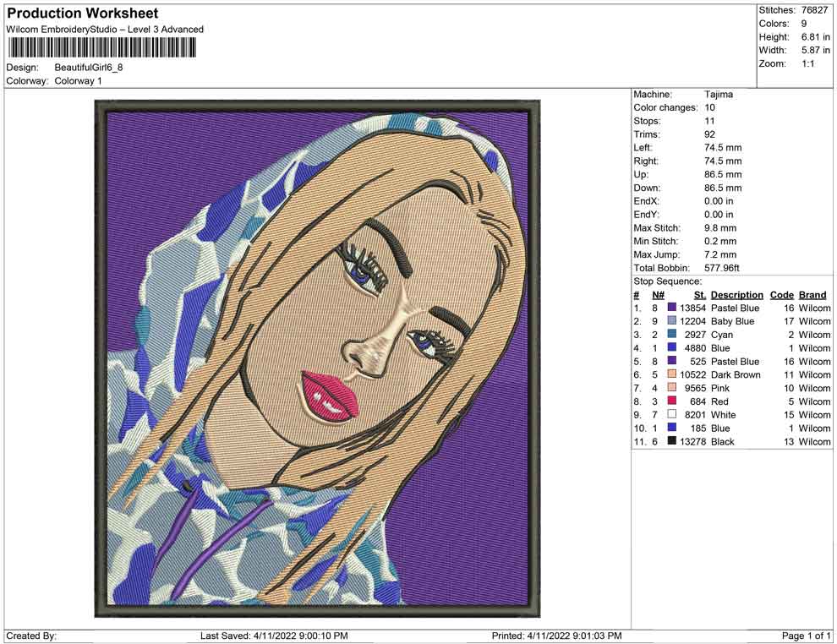837x644 pixels.
Task: Click the White thread color swatch
Action: click(672, 415)
